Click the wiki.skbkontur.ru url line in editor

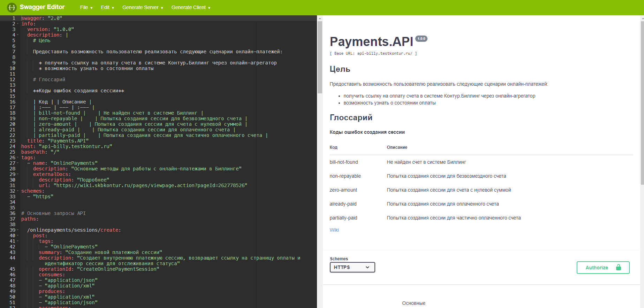(143, 185)
